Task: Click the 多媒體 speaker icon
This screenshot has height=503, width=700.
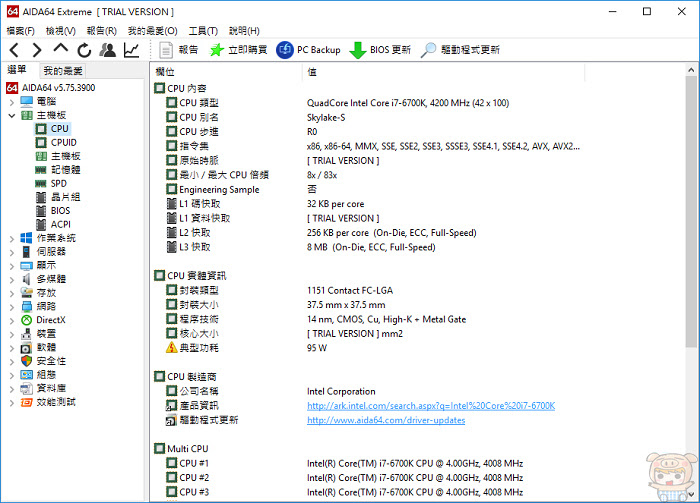Action: point(26,279)
